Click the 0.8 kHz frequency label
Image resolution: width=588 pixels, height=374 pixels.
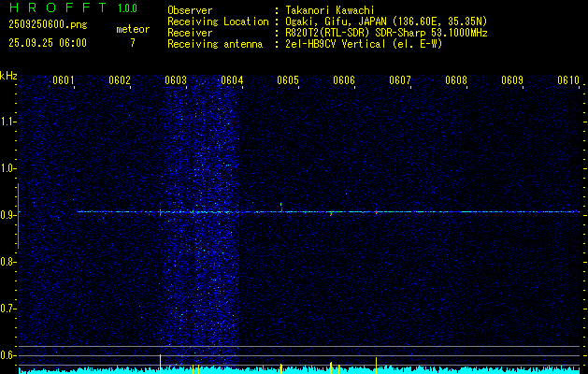click(7, 262)
